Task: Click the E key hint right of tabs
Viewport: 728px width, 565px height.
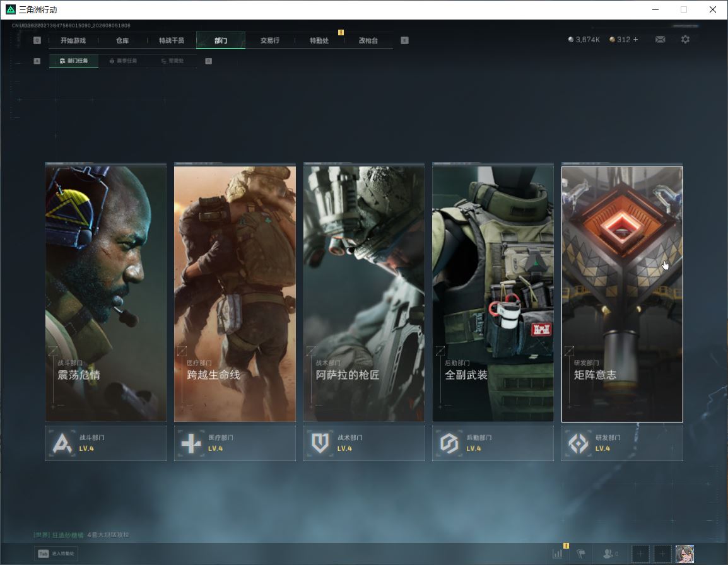Action: pos(404,40)
